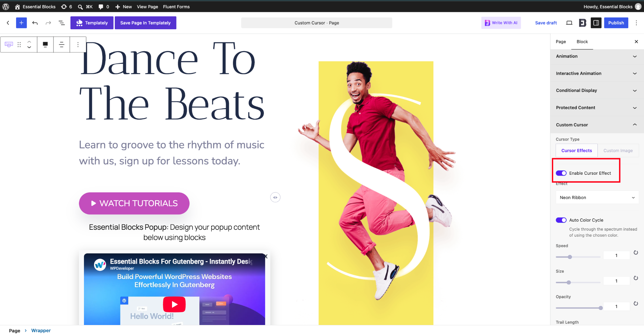
Task: Toggle the settings sidebar panel icon
Action: click(x=596, y=23)
